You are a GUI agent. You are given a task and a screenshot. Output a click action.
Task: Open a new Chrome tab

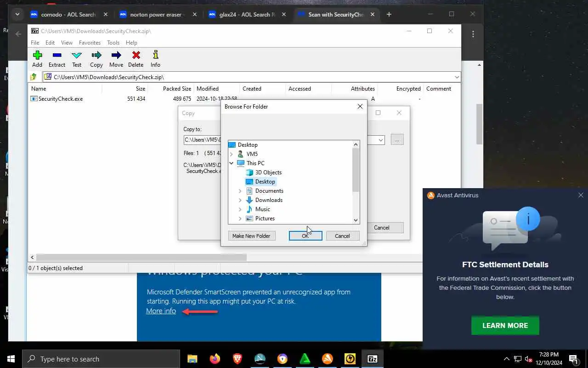pos(389,14)
